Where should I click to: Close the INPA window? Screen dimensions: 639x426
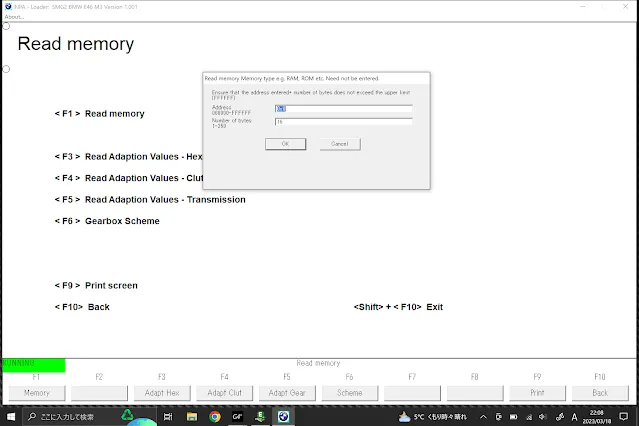[626, 7]
